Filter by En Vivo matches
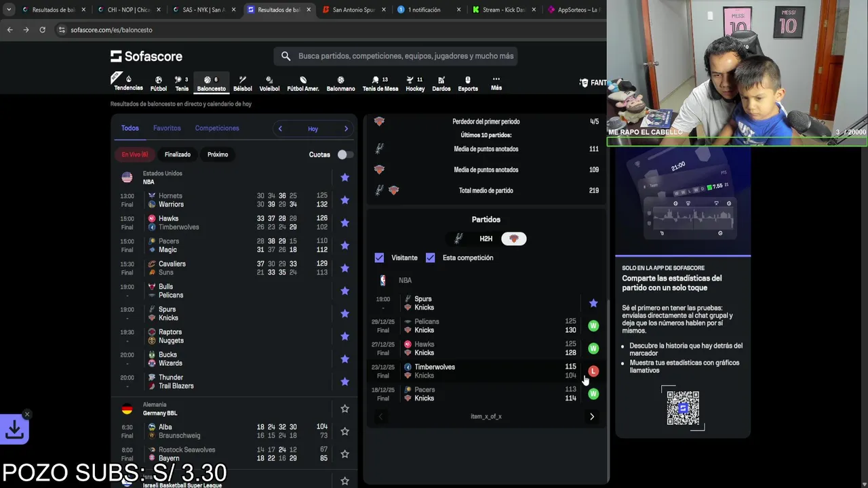The image size is (868, 488). click(134, 155)
